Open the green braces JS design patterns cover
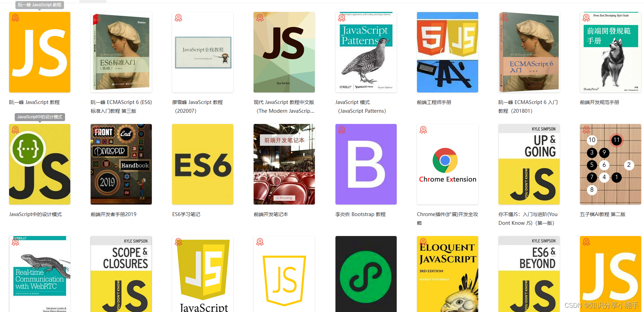Image resolution: width=644 pixels, height=312 pixels. coord(40,164)
